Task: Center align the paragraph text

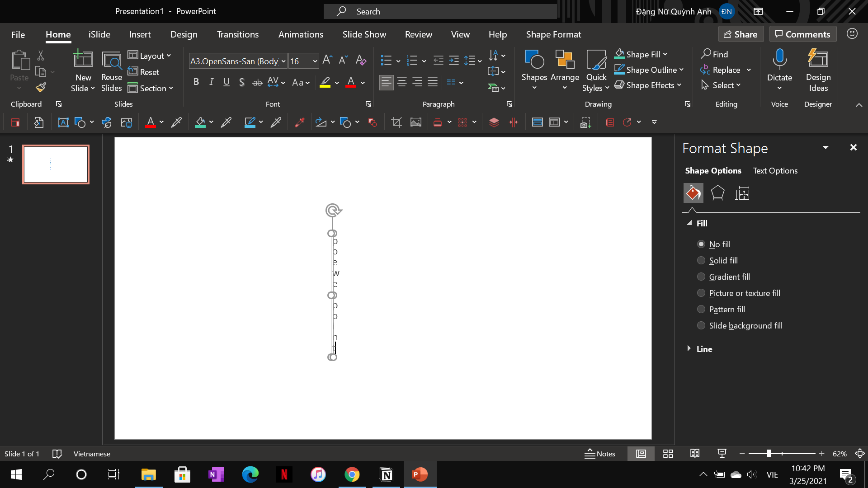Action: (x=402, y=82)
